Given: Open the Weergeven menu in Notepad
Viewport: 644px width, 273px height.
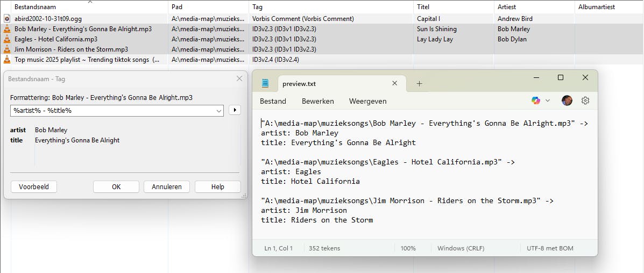Looking at the screenshot, I should coord(367,101).
